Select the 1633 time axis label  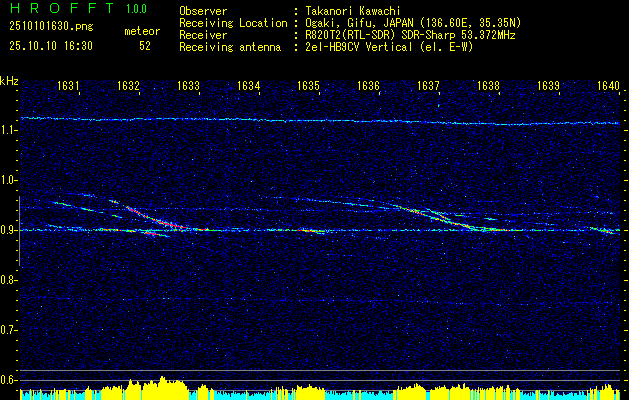pos(189,87)
